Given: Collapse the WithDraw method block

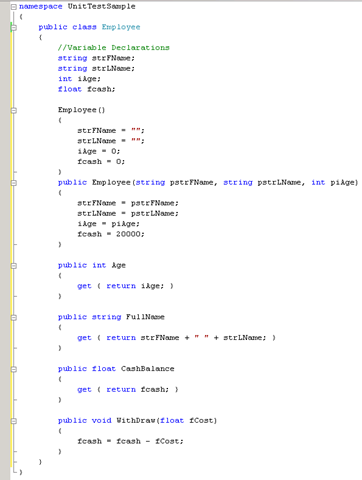Looking at the screenshot, I should pyautogui.click(x=14, y=421).
